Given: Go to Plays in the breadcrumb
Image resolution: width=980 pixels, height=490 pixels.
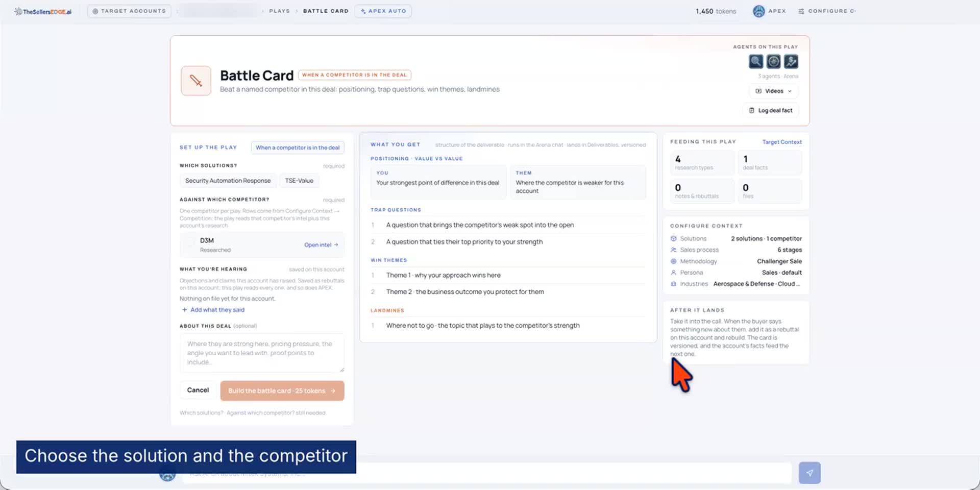Looking at the screenshot, I should point(279,11).
